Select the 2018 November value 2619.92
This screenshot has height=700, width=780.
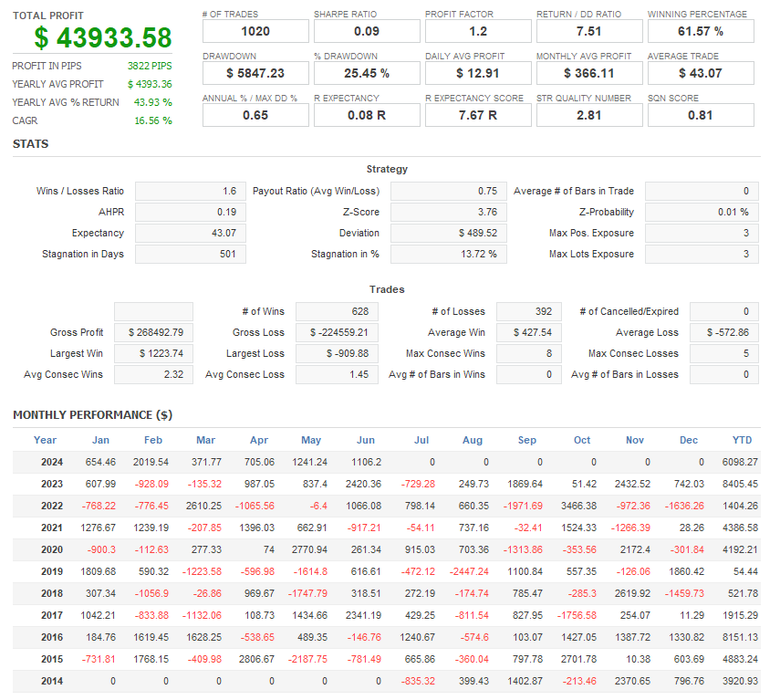point(632,593)
